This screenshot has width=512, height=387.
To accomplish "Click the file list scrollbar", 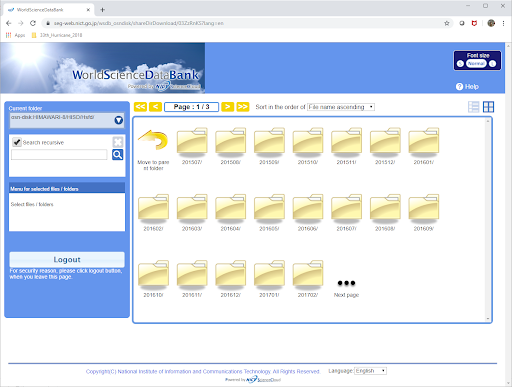I will click(488, 220).
